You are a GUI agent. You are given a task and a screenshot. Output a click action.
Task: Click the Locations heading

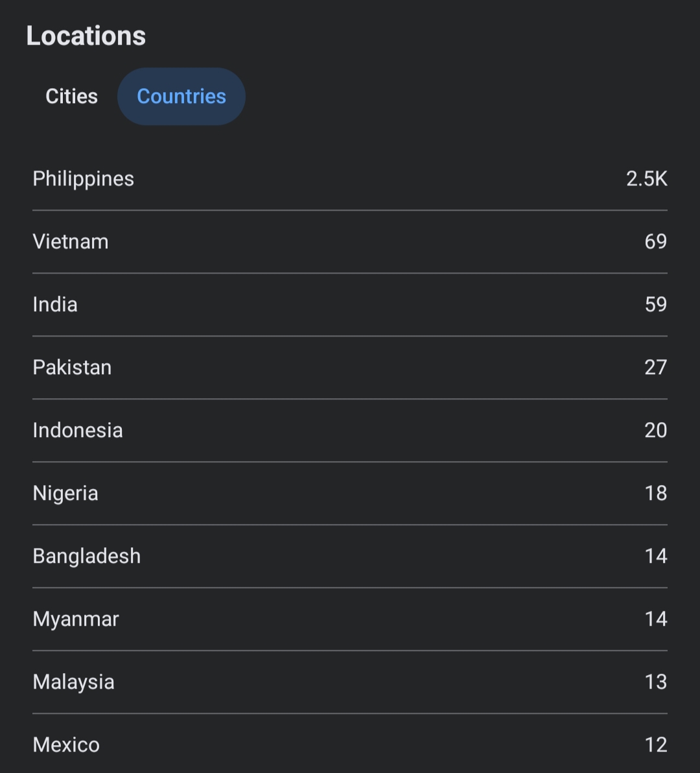tap(86, 36)
